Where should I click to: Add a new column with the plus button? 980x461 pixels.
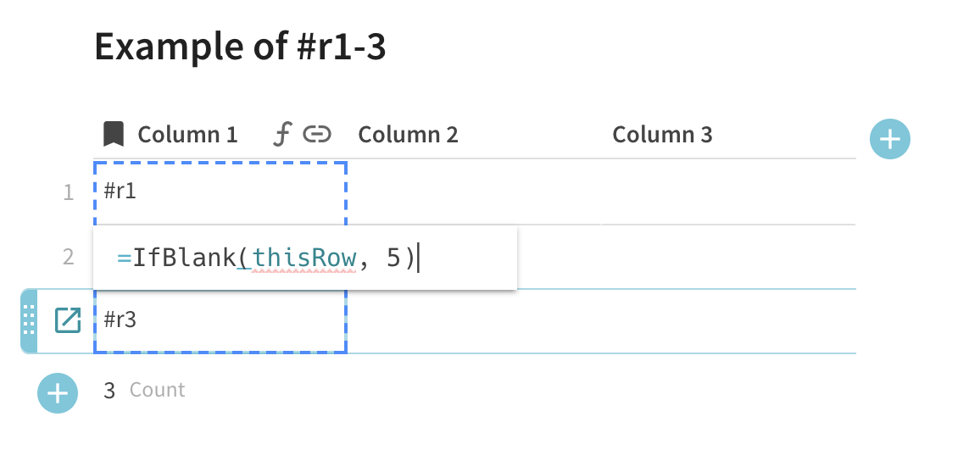[x=890, y=139]
